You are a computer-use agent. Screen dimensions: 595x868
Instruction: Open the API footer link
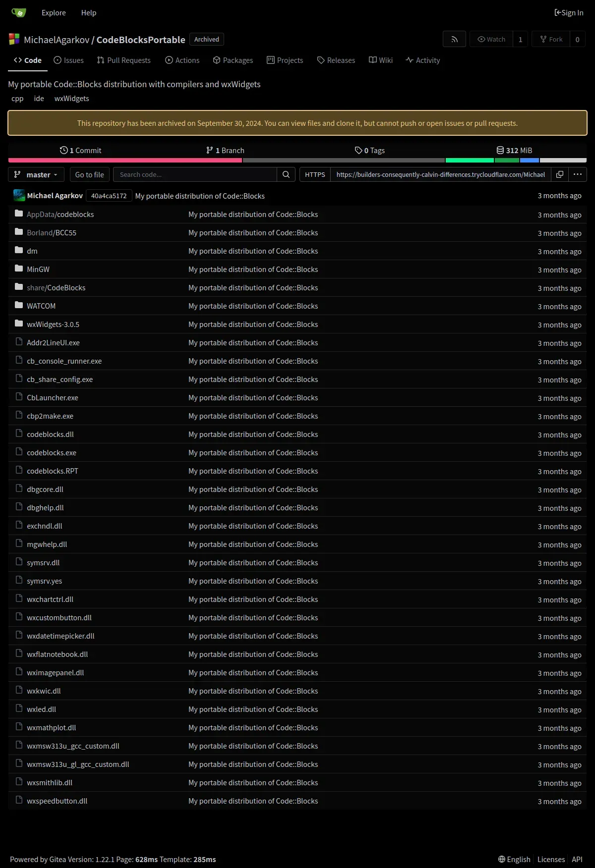(577, 859)
